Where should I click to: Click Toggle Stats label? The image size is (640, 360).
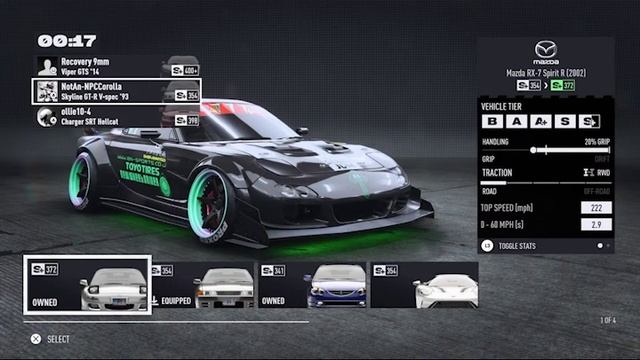pyautogui.click(x=517, y=246)
